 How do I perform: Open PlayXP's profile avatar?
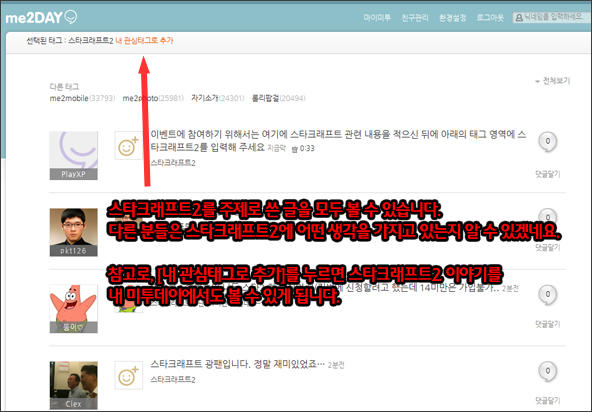[74, 155]
